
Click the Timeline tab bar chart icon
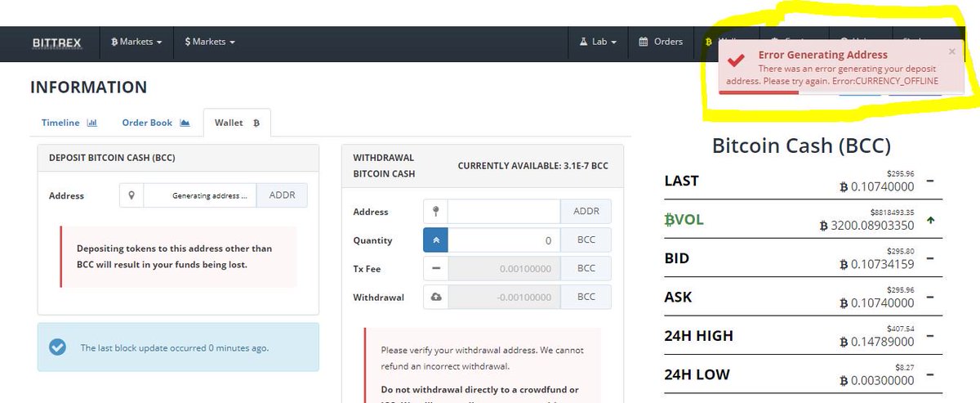click(x=91, y=123)
